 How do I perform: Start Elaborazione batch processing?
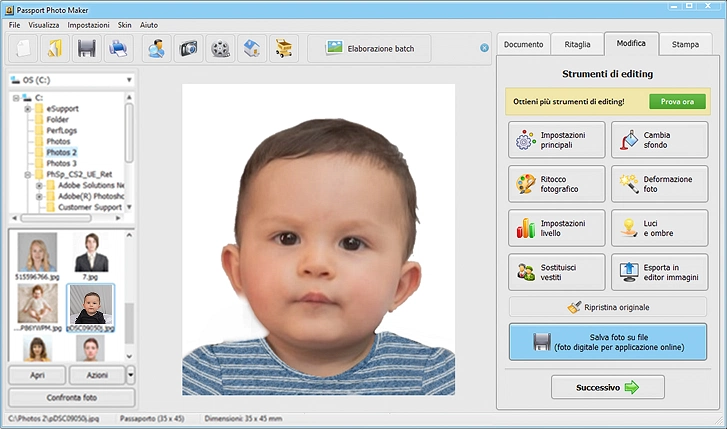point(369,48)
